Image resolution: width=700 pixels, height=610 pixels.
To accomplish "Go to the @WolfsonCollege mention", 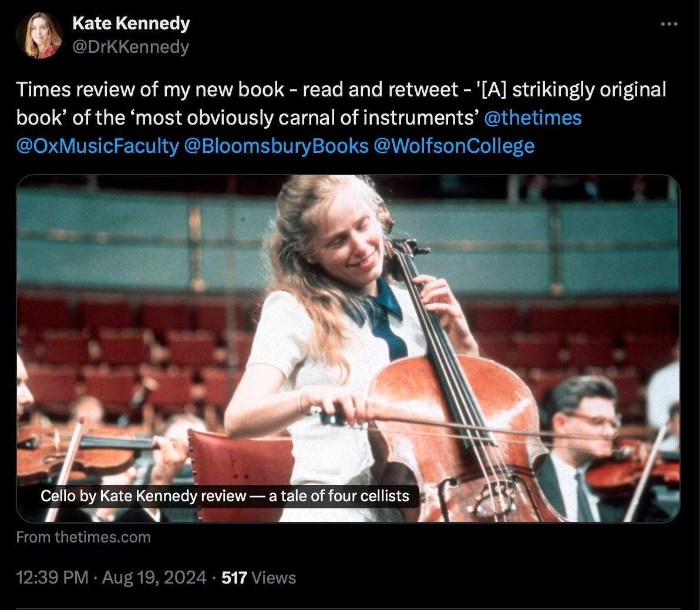I will pyautogui.click(x=454, y=146).
